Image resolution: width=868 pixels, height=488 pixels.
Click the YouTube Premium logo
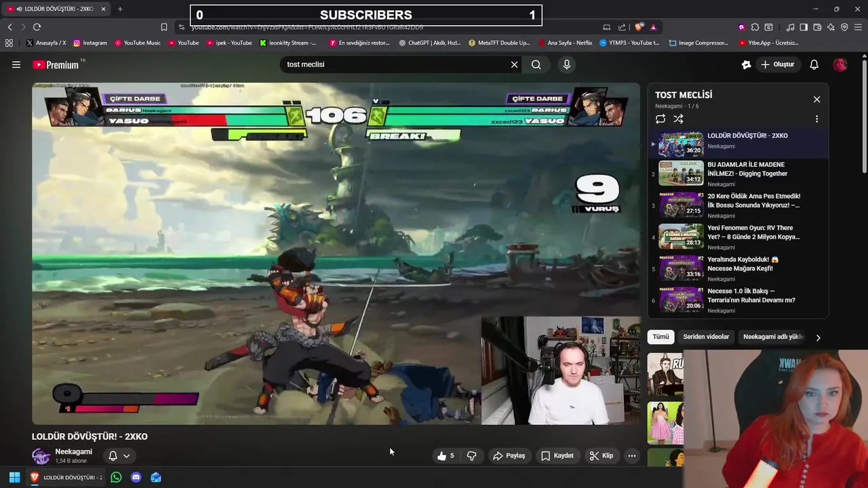tap(56, 64)
